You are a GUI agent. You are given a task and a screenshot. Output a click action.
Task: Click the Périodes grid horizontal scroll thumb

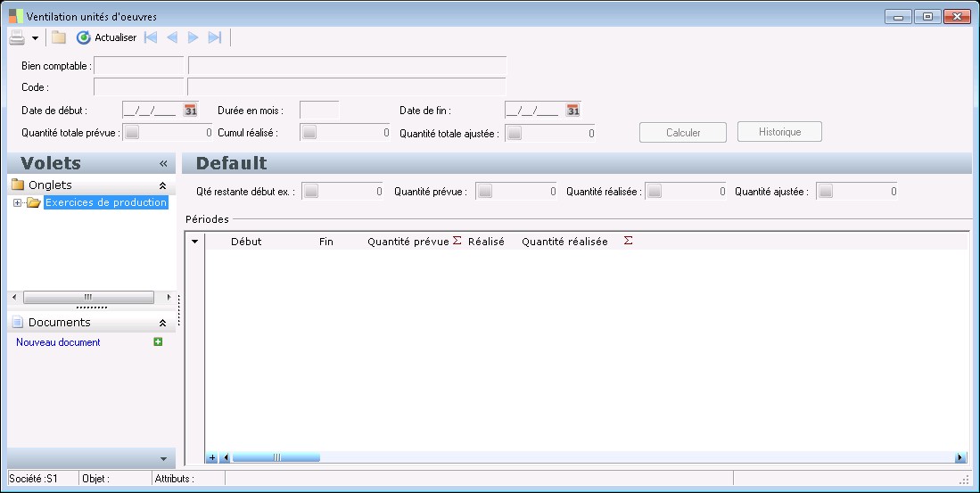[276, 457]
